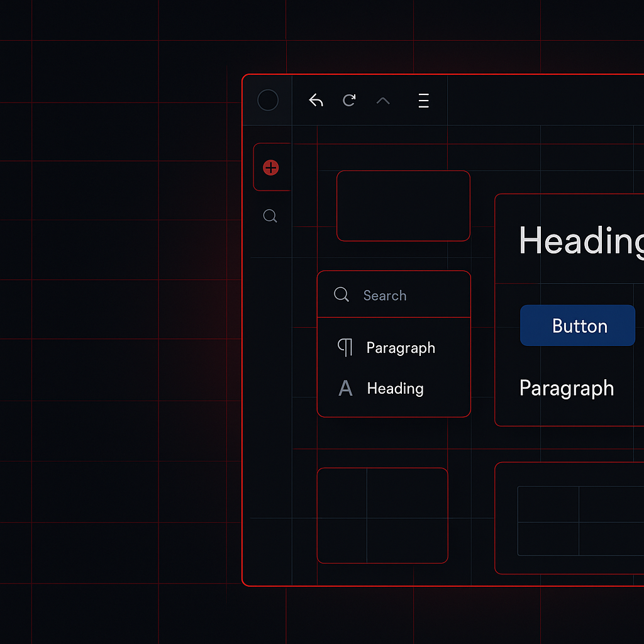644x644 pixels.
Task: Click the red plus add-block icon
Action: (271, 167)
